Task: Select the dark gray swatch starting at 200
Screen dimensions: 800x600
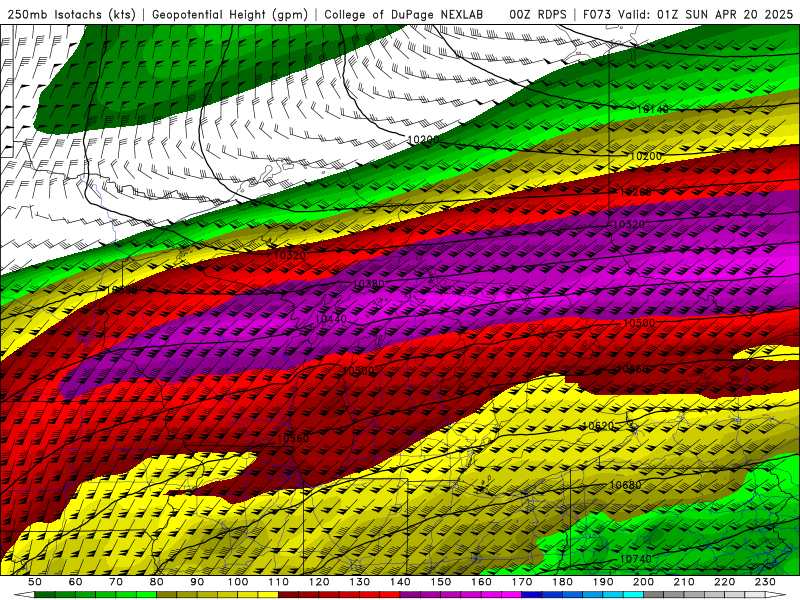Action: pos(654,595)
